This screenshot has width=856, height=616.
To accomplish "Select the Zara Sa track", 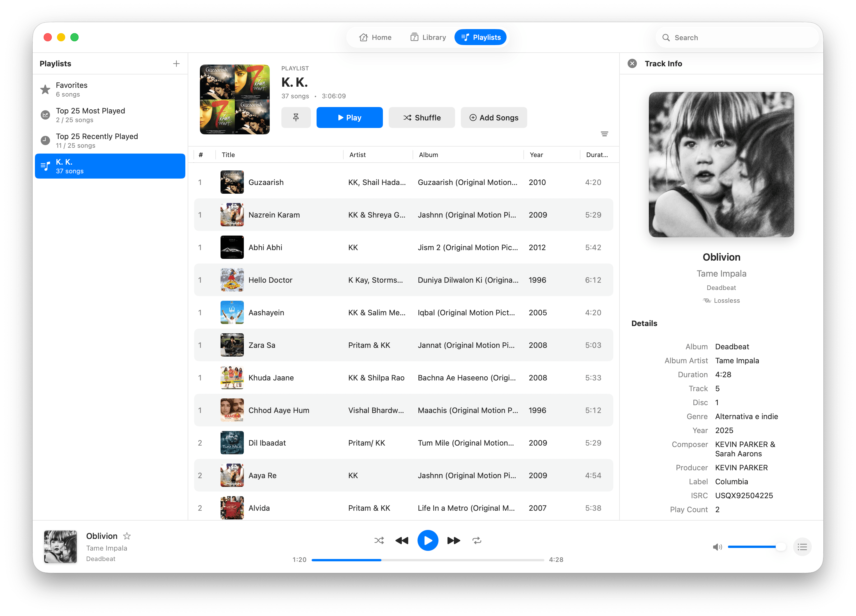I will (404, 345).
